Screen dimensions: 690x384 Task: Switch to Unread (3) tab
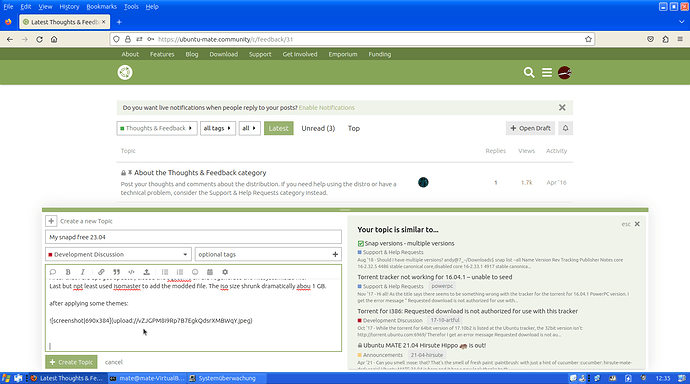(x=318, y=128)
